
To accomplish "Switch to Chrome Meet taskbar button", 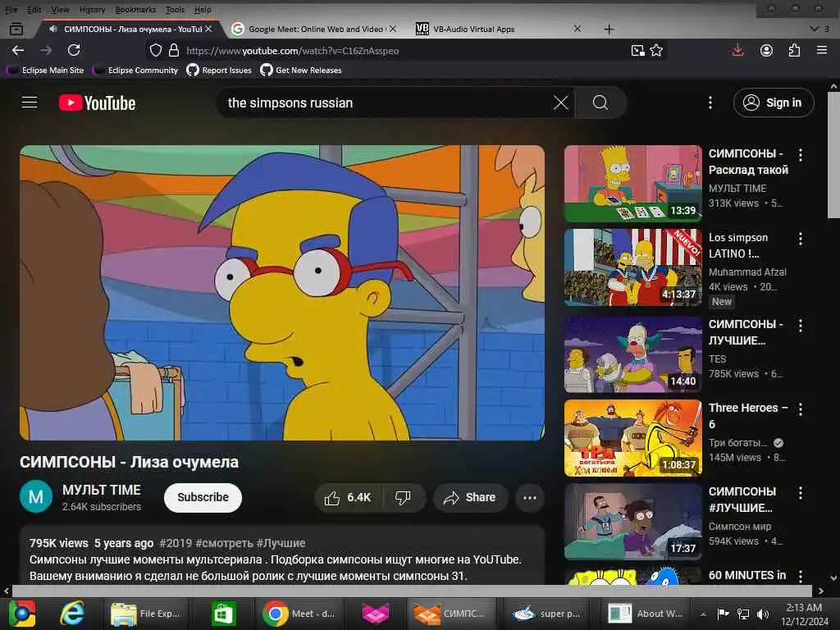I will pyautogui.click(x=299, y=614).
